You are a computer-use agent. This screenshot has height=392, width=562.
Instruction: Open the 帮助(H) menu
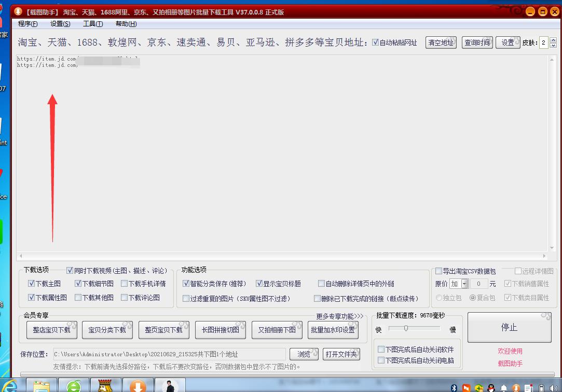click(x=125, y=23)
